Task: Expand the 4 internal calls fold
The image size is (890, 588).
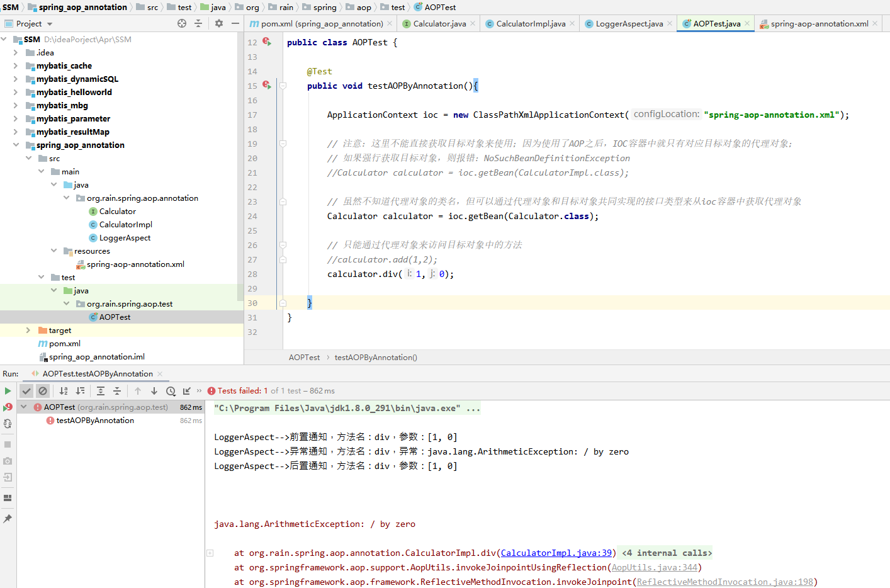Action: tap(667, 553)
